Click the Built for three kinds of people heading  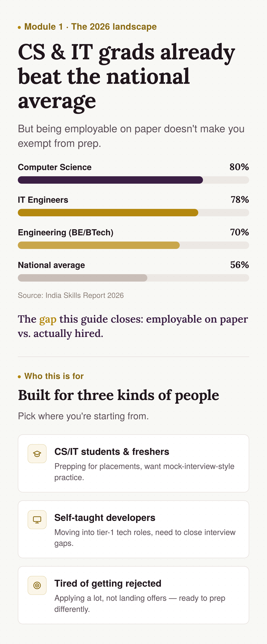(x=118, y=395)
